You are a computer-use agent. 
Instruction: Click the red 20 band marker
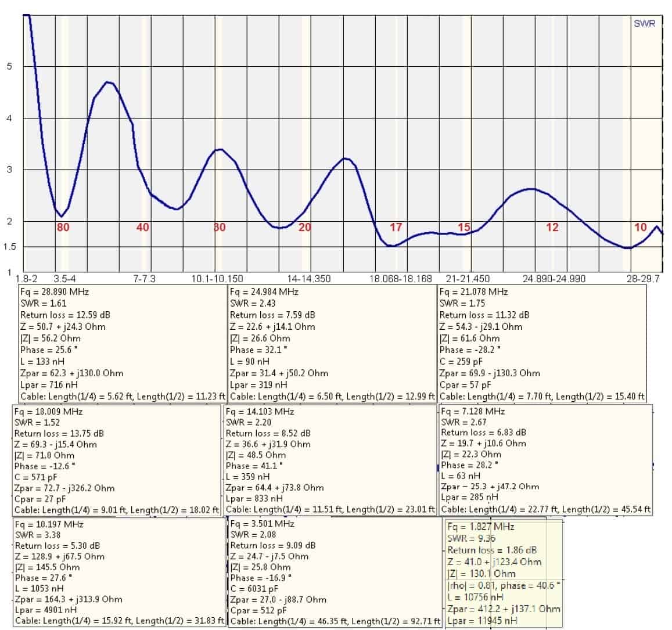click(304, 227)
